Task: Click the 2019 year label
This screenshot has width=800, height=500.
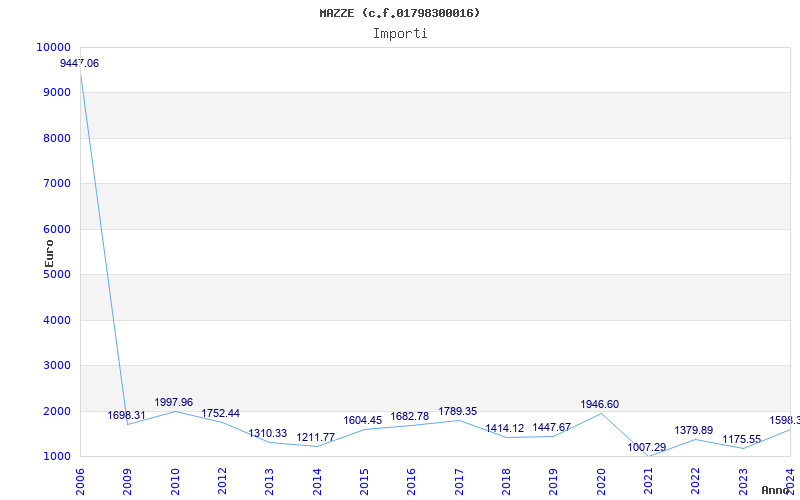Action: pyautogui.click(x=554, y=481)
